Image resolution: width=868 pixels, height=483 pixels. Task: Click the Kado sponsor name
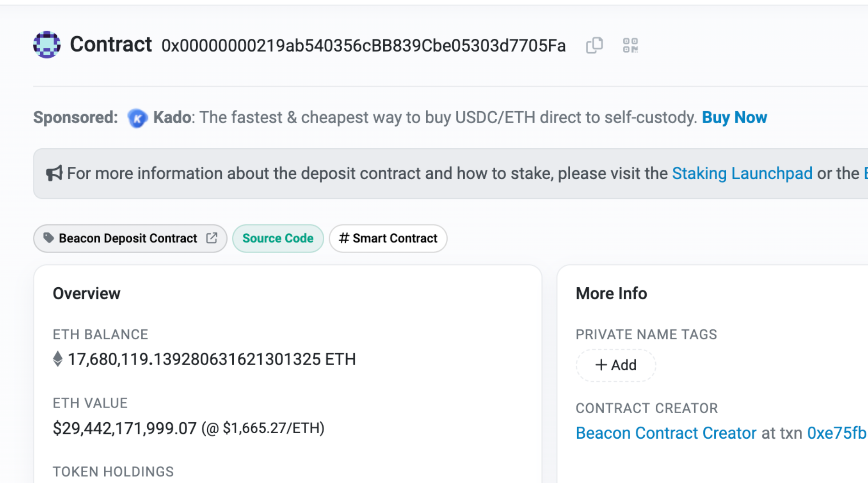172,118
